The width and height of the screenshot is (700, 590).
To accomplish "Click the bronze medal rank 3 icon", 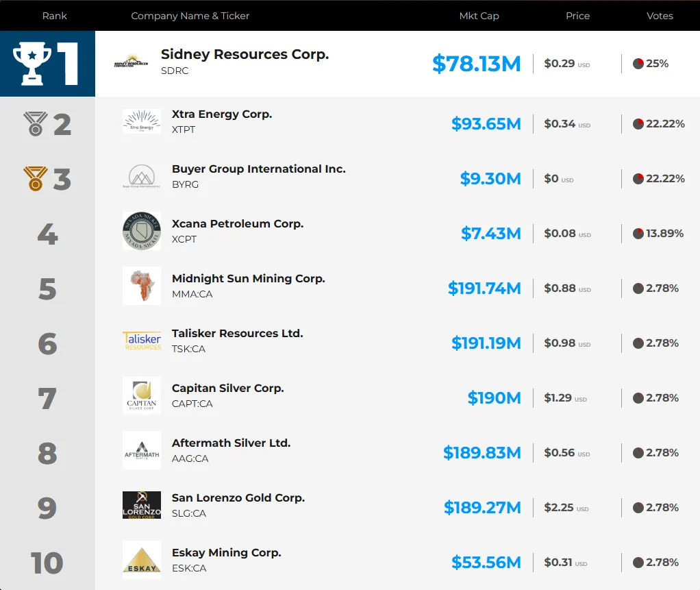I will pos(36,179).
